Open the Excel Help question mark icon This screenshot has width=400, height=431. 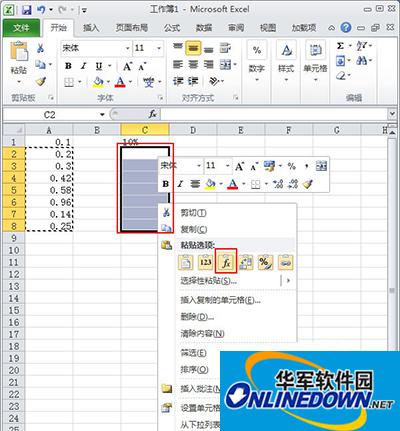346,28
